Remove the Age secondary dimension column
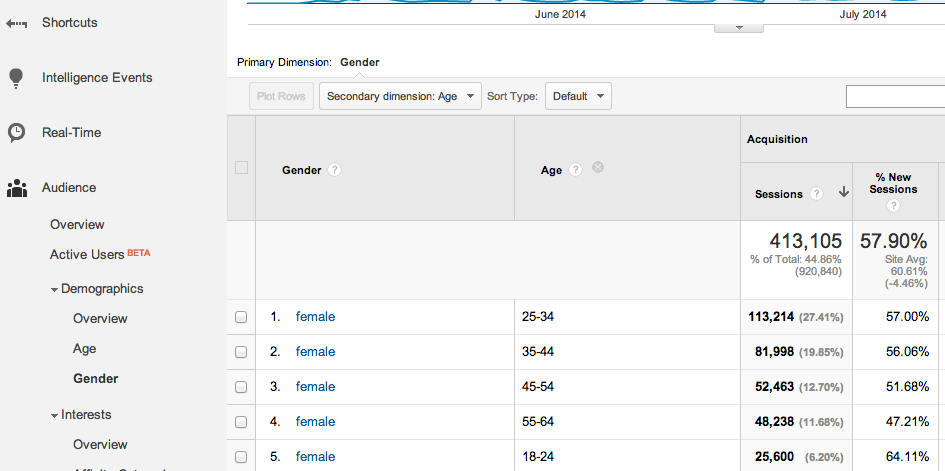 coord(598,168)
